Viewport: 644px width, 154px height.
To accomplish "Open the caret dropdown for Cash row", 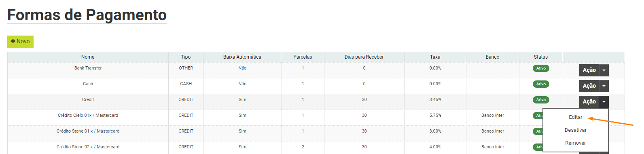I will pos(604,86).
